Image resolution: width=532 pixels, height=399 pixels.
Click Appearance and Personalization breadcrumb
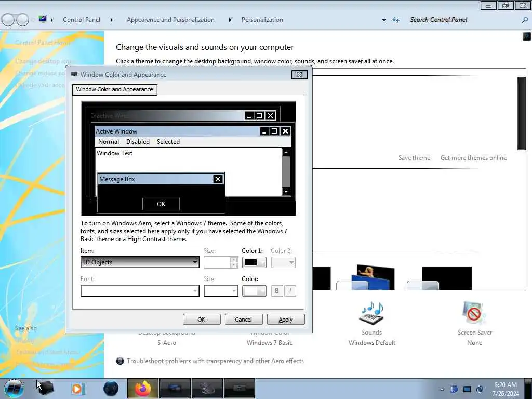click(x=170, y=20)
